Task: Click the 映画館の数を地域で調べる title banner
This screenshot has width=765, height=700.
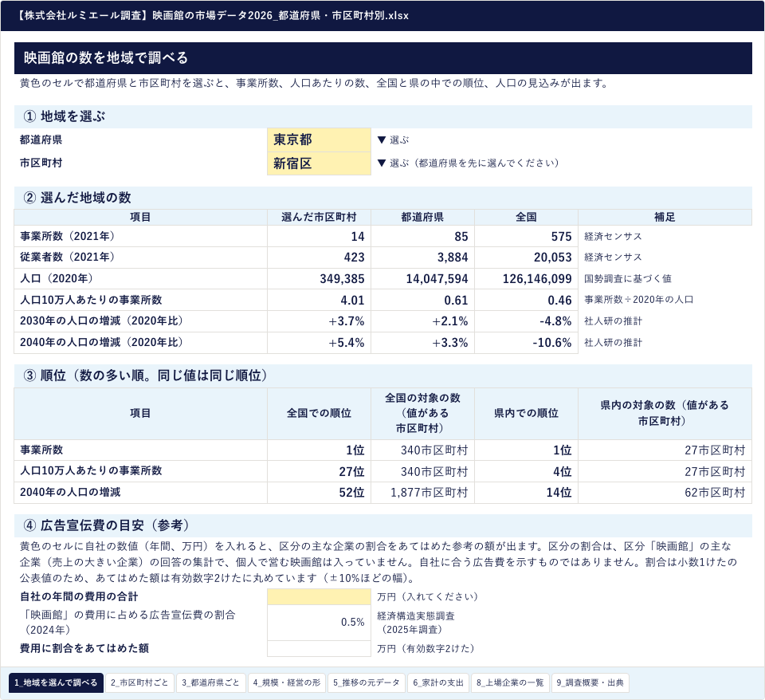Action: pyautogui.click(x=383, y=58)
